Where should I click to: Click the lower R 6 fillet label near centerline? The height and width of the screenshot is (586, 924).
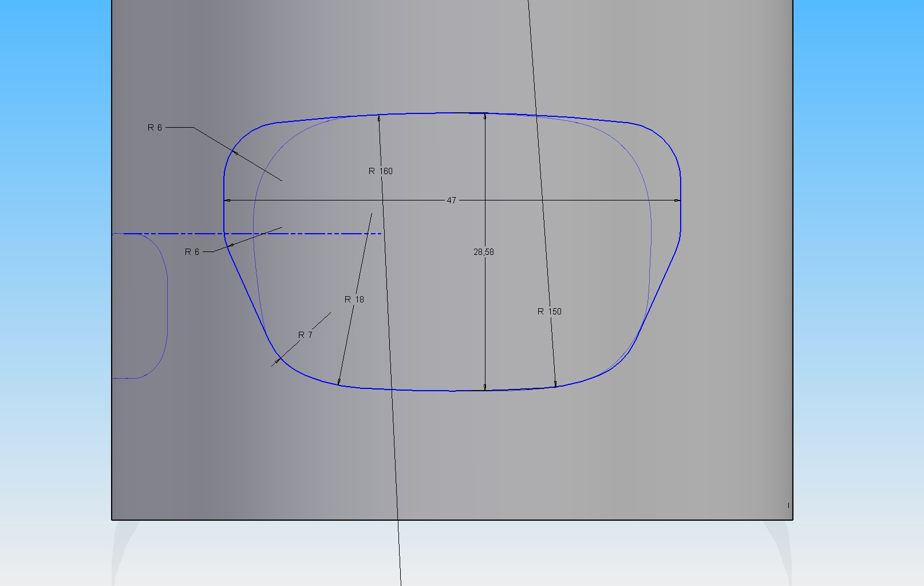[192, 252]
